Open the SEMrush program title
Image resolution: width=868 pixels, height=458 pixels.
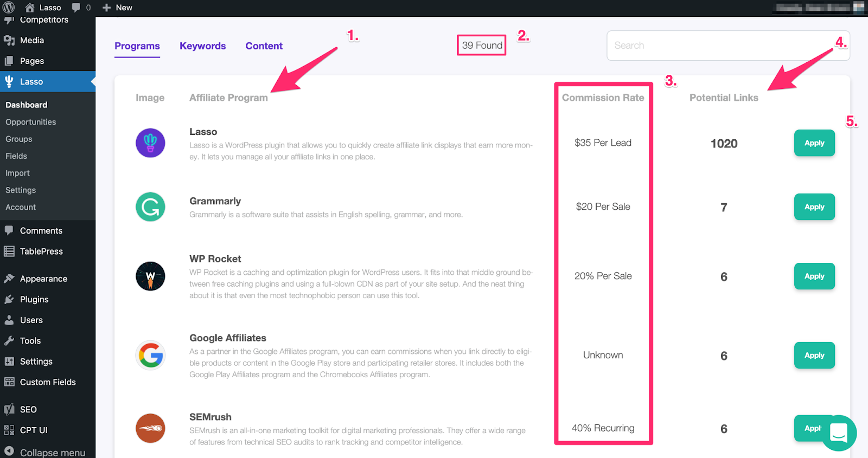coord(210,417)
